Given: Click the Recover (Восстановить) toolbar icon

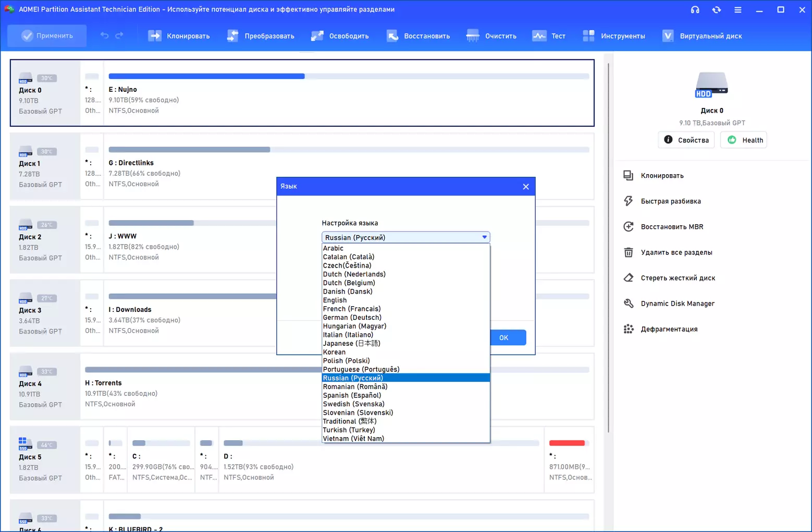Looking at the screenshot, I should 392,36.
